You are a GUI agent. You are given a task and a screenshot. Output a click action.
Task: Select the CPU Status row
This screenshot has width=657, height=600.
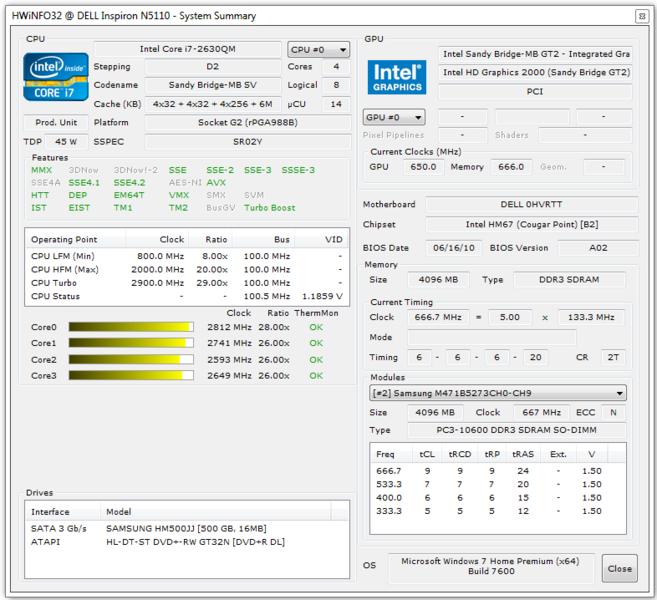[x=187, y=296]
